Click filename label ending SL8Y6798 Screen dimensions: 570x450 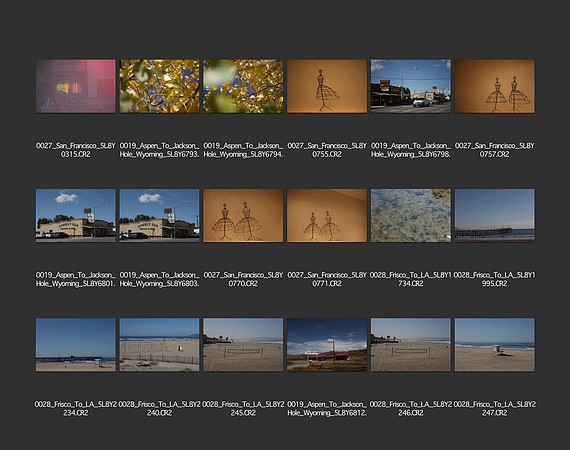pyautogui.click(x=411, y=150)
